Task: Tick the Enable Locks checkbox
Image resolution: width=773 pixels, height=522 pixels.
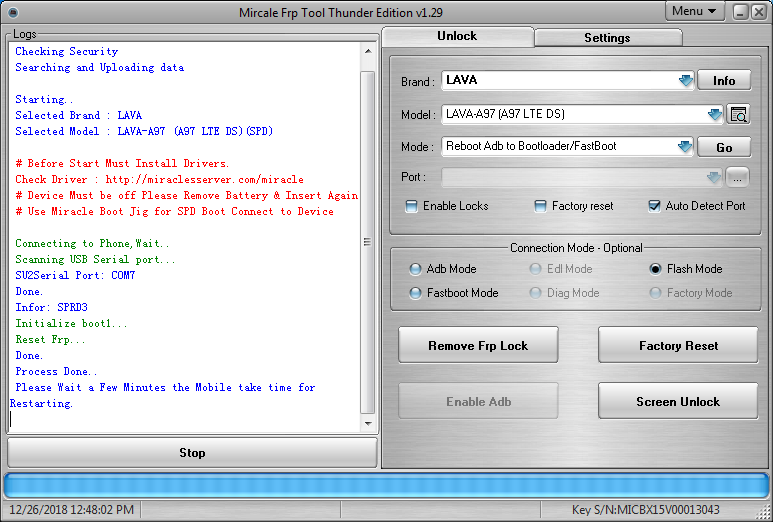Action: point(411,206)
